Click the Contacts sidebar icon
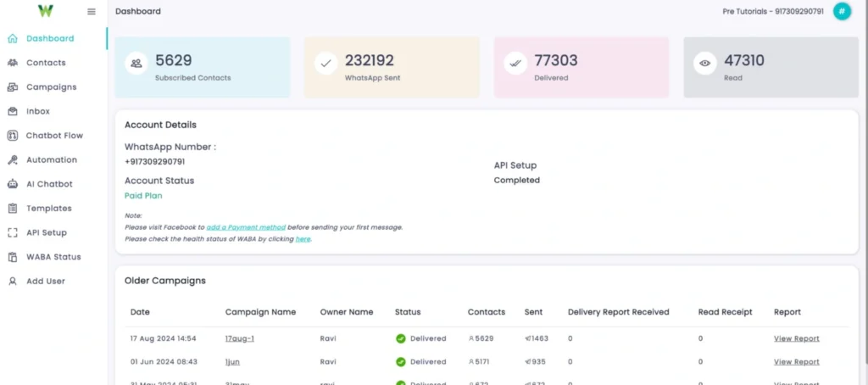Screen dimensions: 868x385 13,63
